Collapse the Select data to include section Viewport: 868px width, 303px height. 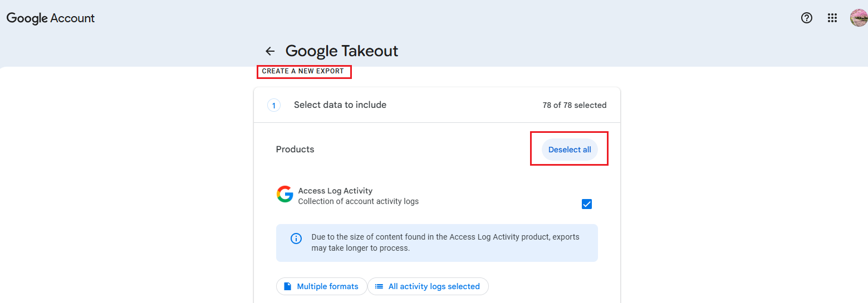[x=340, y=105]
